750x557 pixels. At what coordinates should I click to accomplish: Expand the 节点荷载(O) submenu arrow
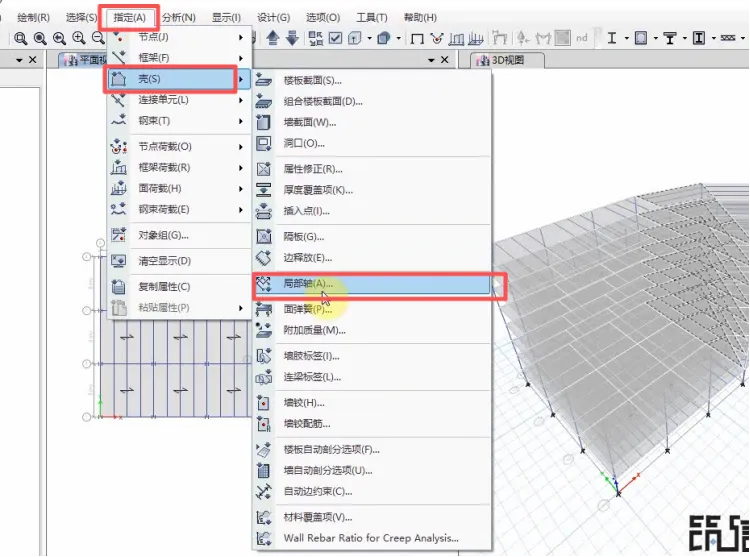241,147
